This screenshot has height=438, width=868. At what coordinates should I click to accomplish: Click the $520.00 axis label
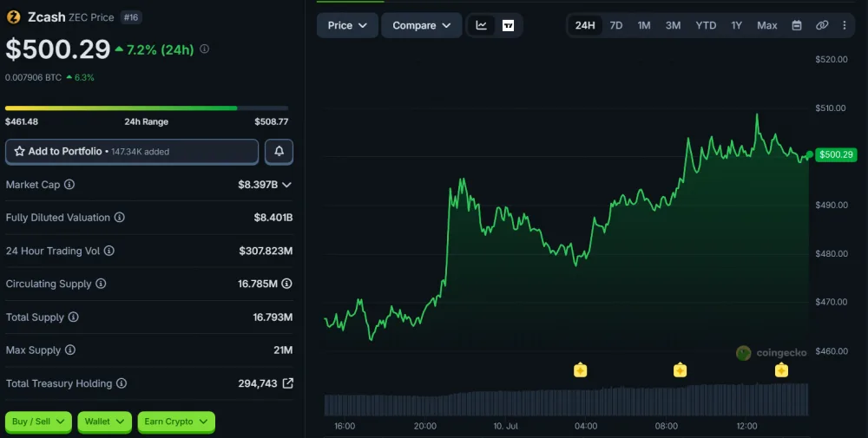pos(832,59)
